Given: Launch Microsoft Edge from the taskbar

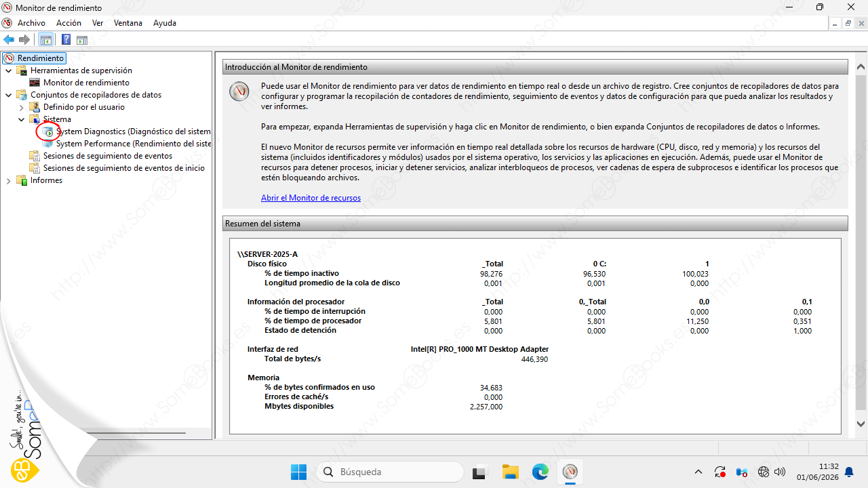Looking at the screenshot, I should [x=540, y=472].
